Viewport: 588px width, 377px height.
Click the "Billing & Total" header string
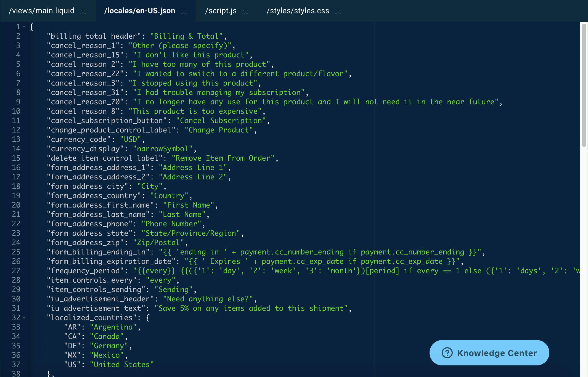click(186, 36)
